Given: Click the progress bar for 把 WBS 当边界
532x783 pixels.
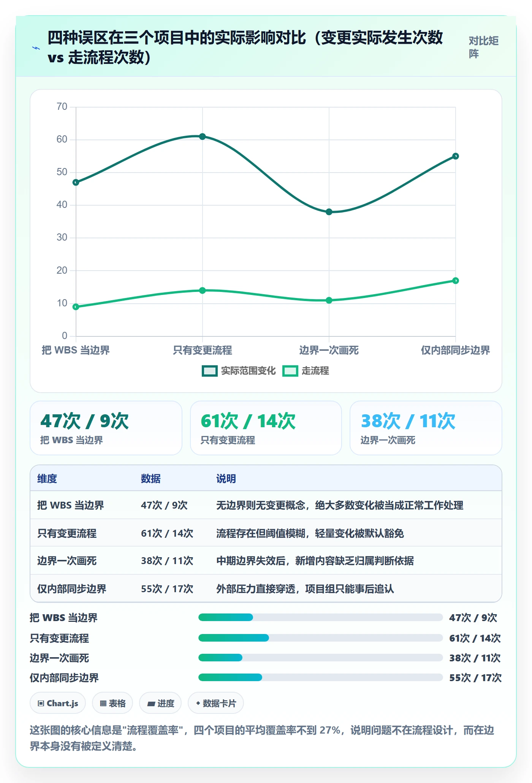Looking at the screenshot, I should pyautogui.click(x=321, y=617).
